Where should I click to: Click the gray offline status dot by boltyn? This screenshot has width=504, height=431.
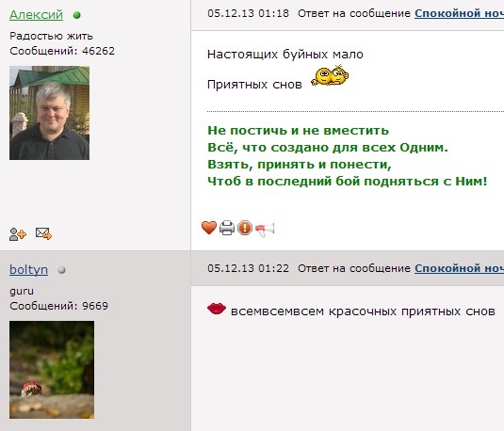[62, 270]
